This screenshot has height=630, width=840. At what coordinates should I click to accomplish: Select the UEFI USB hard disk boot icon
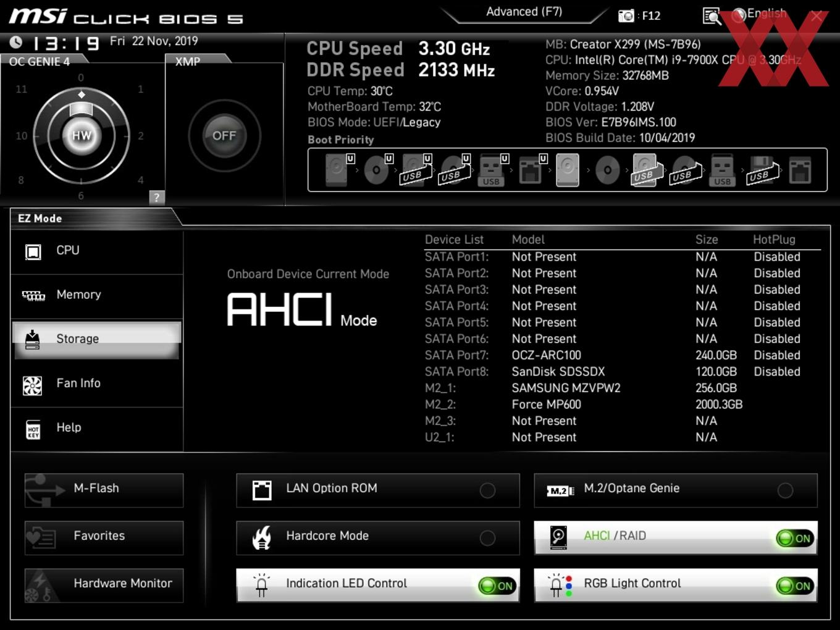tap(416, 170)
